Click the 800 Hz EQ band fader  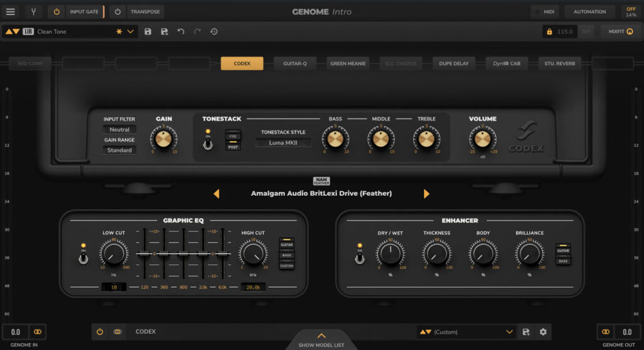[x=184, y=254]
